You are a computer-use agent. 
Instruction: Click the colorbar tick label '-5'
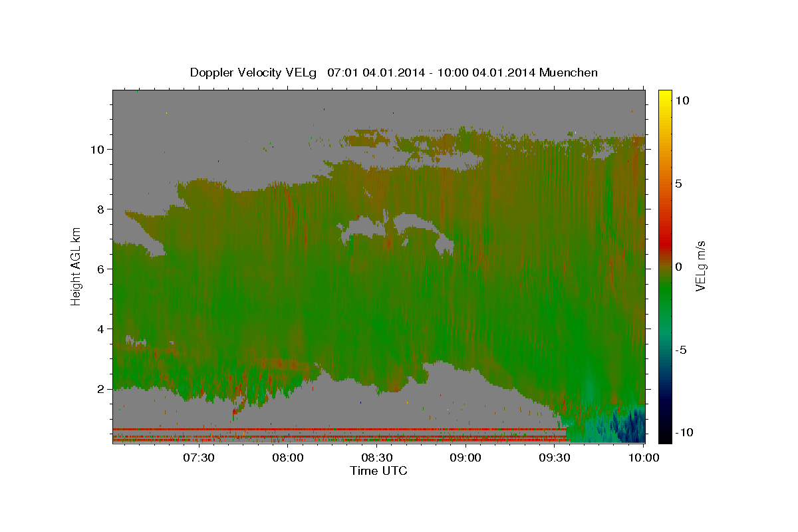(x=681, y=350)
